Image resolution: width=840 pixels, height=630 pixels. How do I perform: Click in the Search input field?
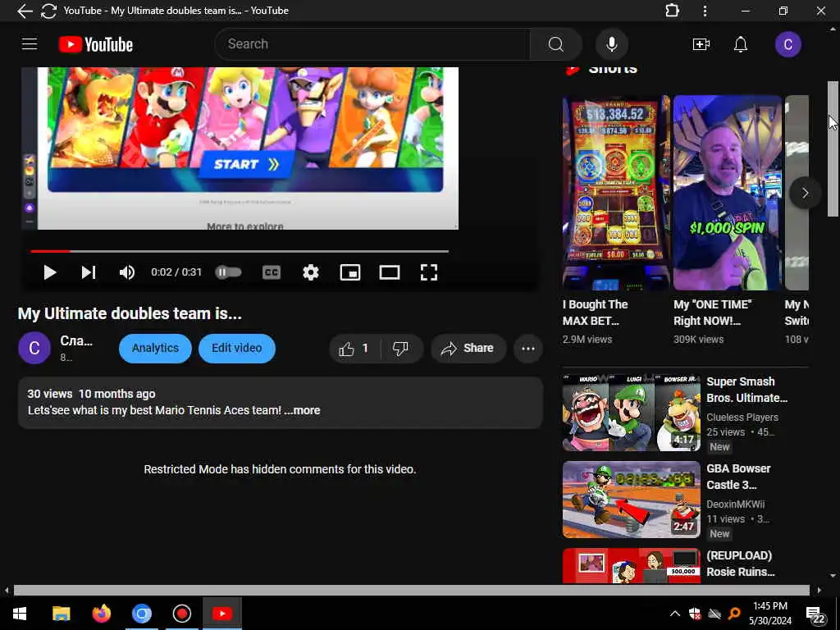point(372,44)
